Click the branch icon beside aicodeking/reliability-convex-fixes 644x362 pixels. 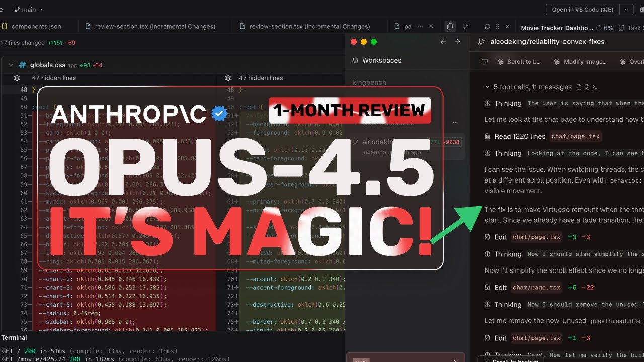coord(481,42)
